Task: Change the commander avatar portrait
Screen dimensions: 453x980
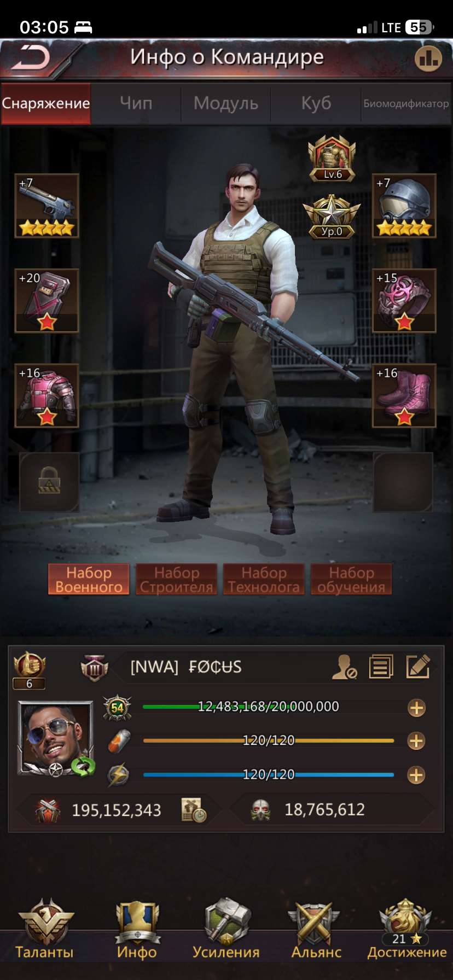Action: [56, 738]
